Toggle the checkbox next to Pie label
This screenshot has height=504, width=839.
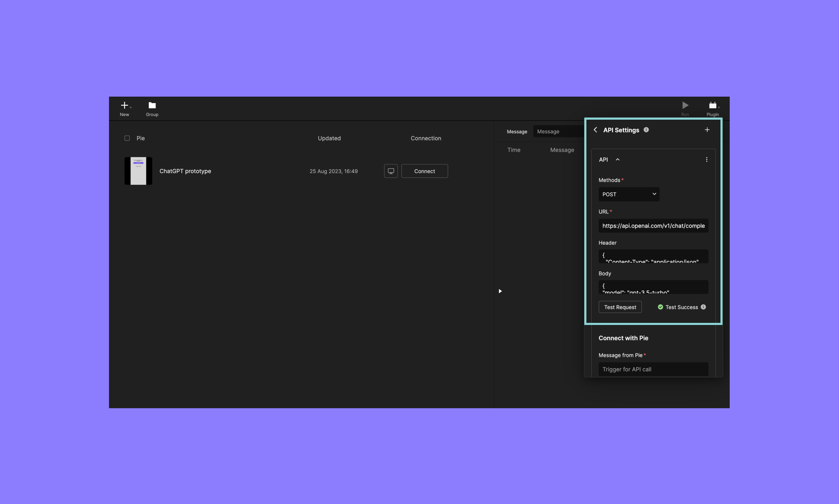pyautogui.click(x=127, y=138)
